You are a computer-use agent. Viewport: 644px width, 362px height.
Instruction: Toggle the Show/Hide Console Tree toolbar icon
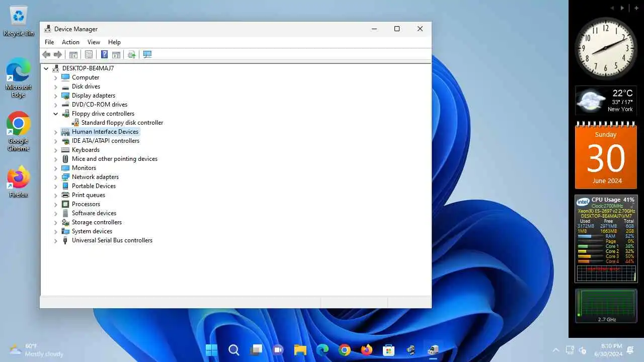pyautogui.click(x=73, y=54)
